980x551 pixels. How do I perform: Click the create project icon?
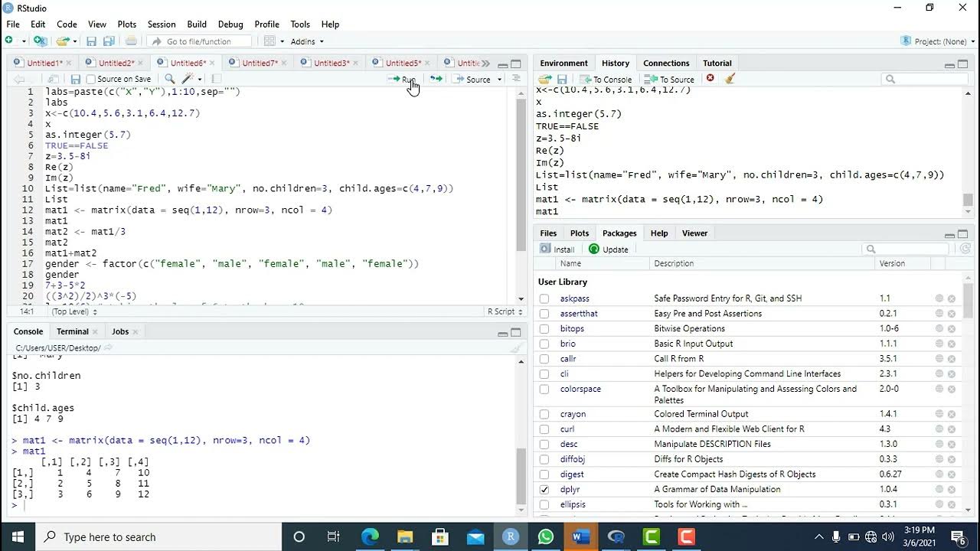coord(40,41)
